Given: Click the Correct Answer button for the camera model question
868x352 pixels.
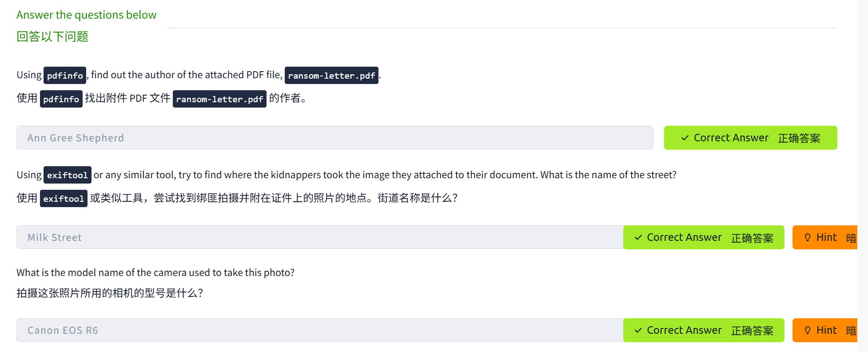Looking at the screenshot, I should pyautogui.click(x=703, y=331).
